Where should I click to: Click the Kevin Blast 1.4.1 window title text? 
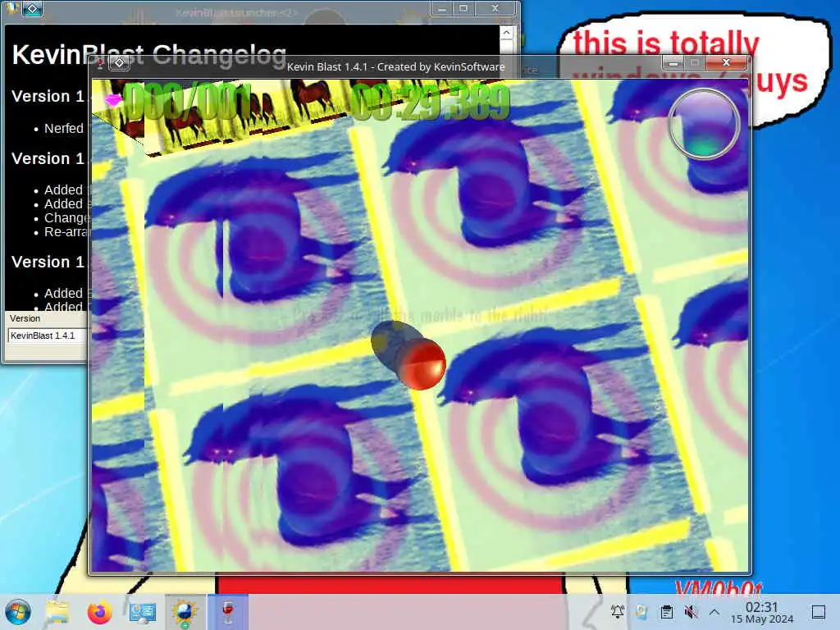396,67
